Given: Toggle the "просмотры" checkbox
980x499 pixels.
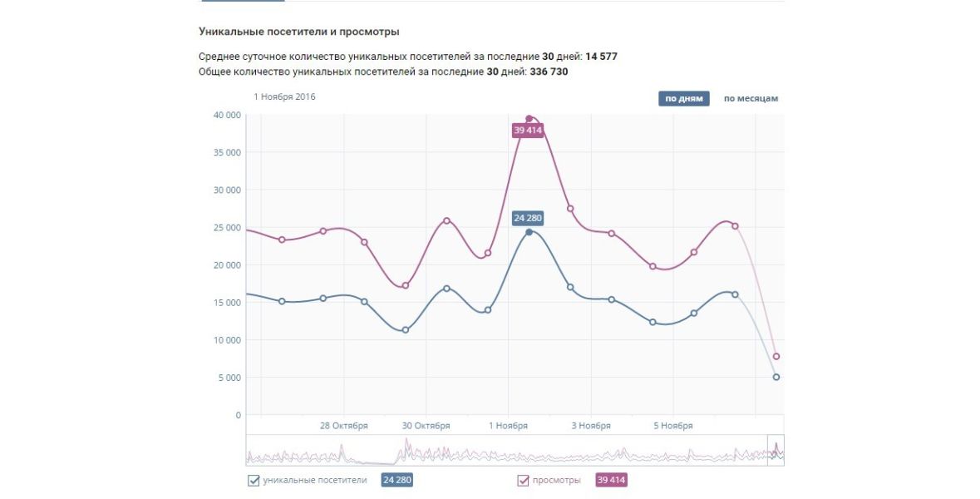Looking at the screenshot, I should click(x=524, y=480).
